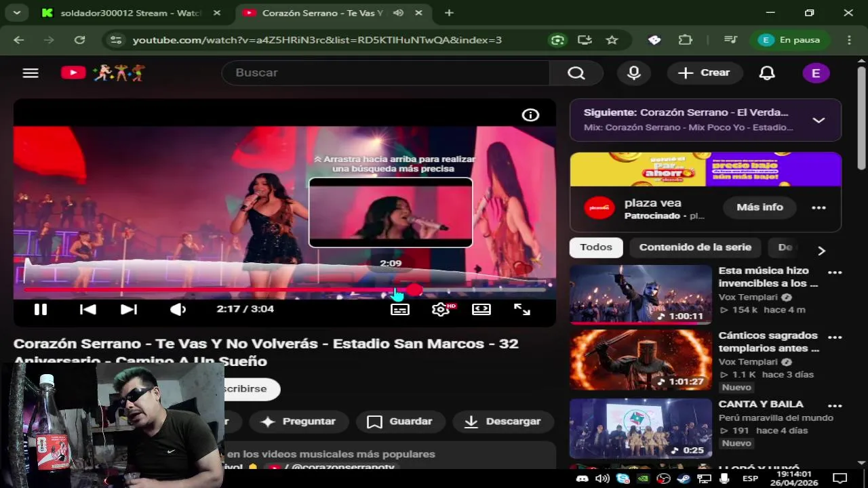Enter full screen mode
This screenshot has width=868, height=488.
click(x=522, y=309)
